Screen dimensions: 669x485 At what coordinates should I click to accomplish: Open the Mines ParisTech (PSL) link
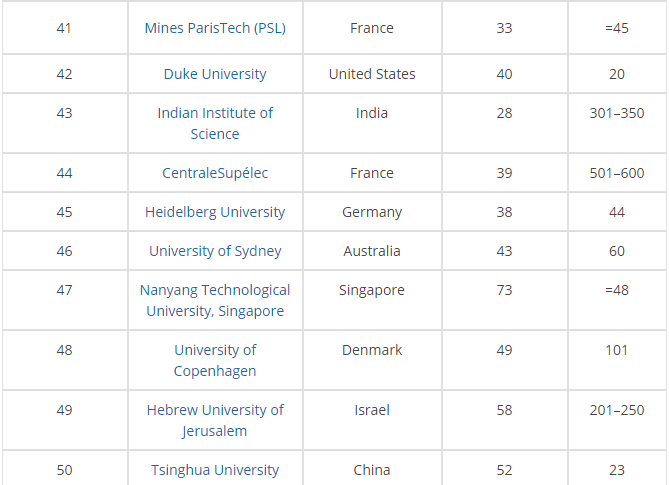[x=215, y=28]
